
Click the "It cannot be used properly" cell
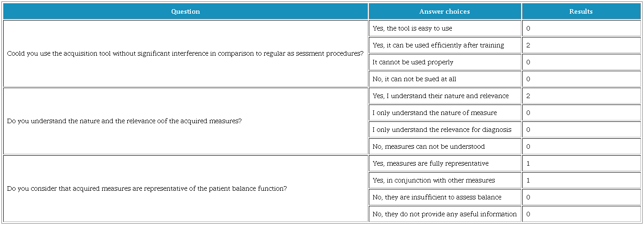coord(413,62)
